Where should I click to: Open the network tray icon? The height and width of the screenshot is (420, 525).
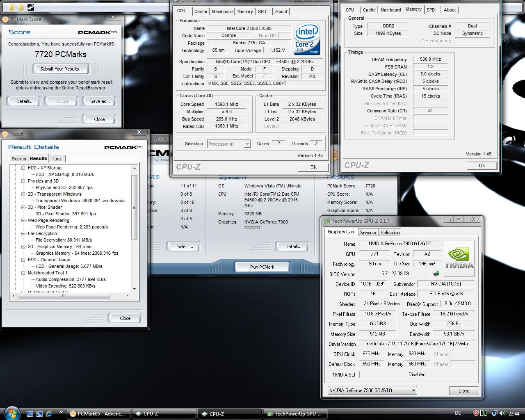pyautogui.click(x=495, y=413)
